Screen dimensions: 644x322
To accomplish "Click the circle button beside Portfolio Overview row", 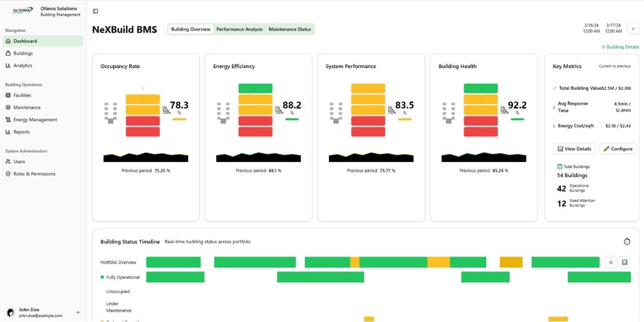I will (610, 262).
